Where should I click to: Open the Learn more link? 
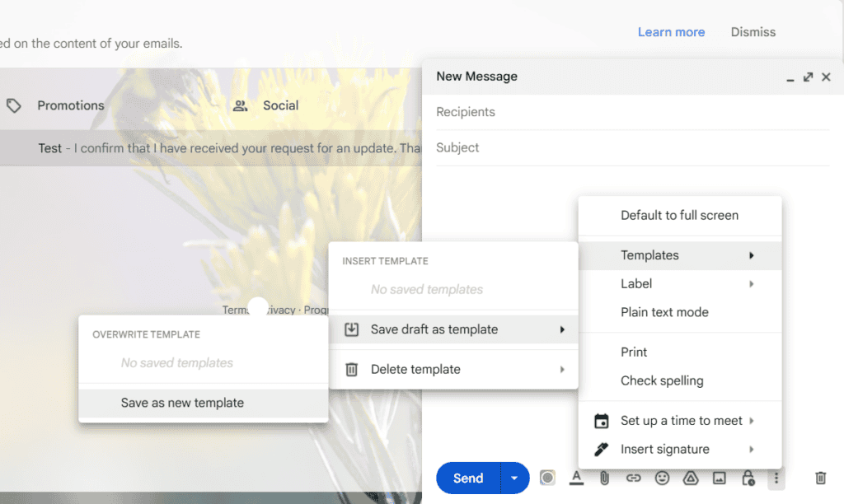[x=671, y=31]
